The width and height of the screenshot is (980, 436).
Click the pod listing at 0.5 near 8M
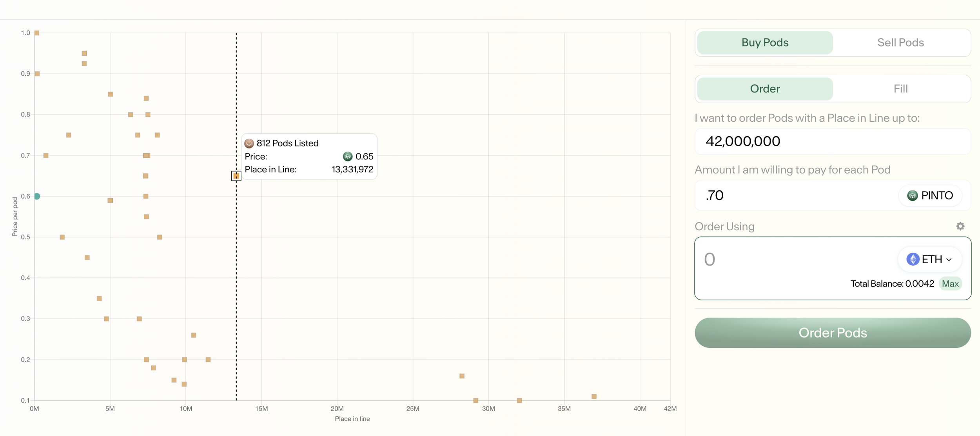point(160,237)
